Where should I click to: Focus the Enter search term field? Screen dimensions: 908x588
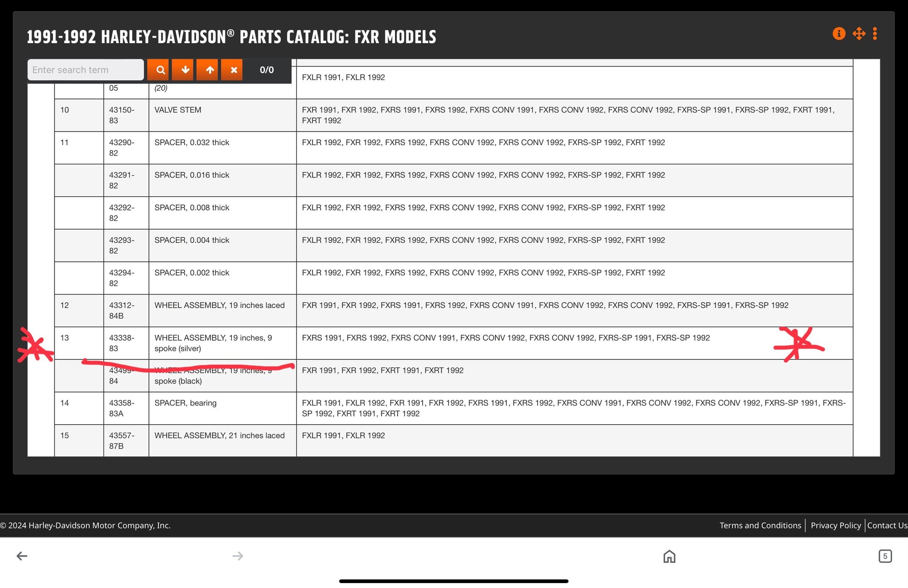click(85, 70)
